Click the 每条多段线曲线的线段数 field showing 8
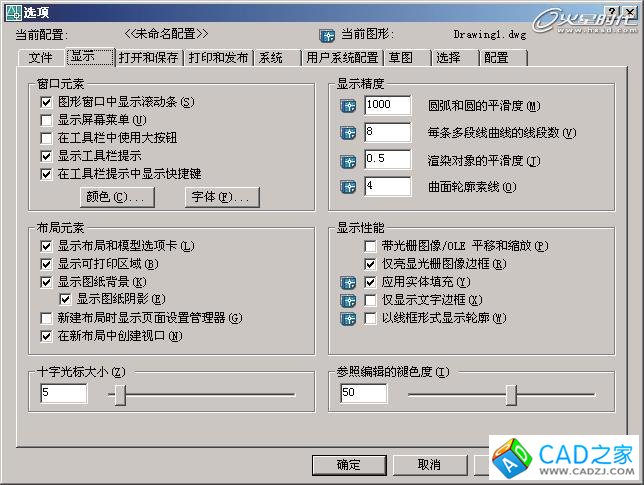 click(x=388, y=133)
